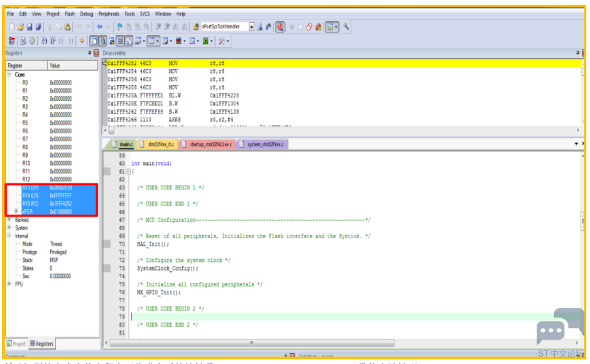Switch to the stm32f4xx_it.c tab
590x364 pixels.
[x=160, y=144]
